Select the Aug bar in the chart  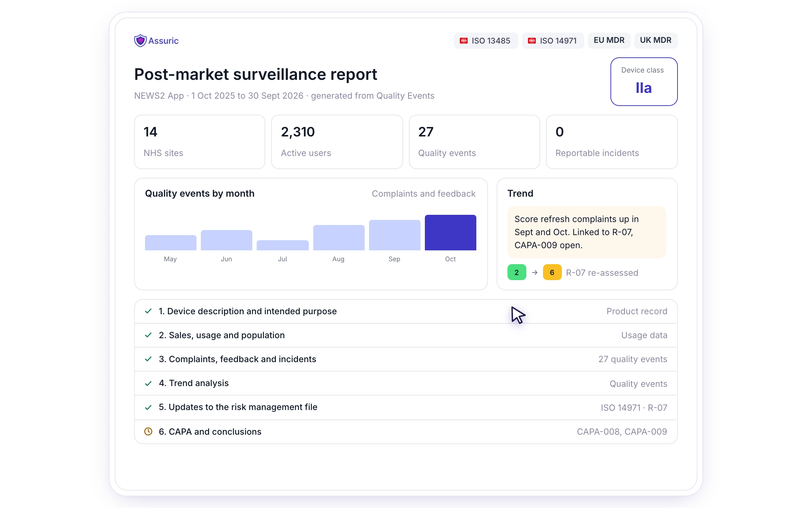pyautogui.click(x=339, y=238)
